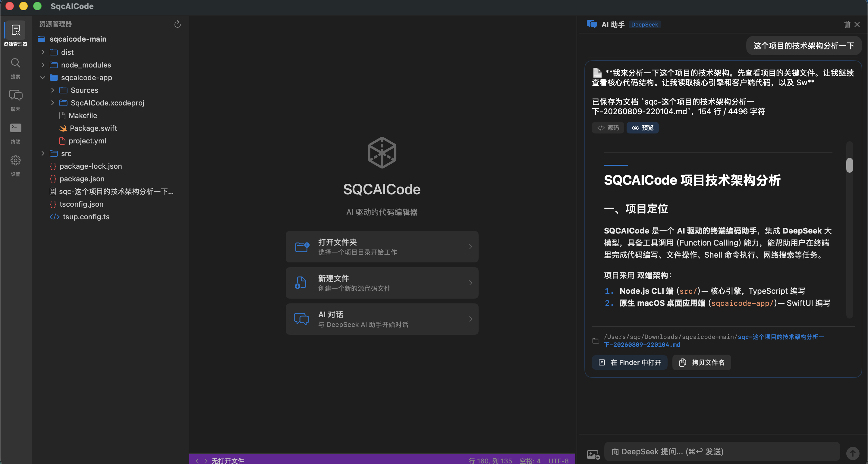Expand the node_modules folder
The height and width of the screenshot is (464, 868).
pos(43,65)
